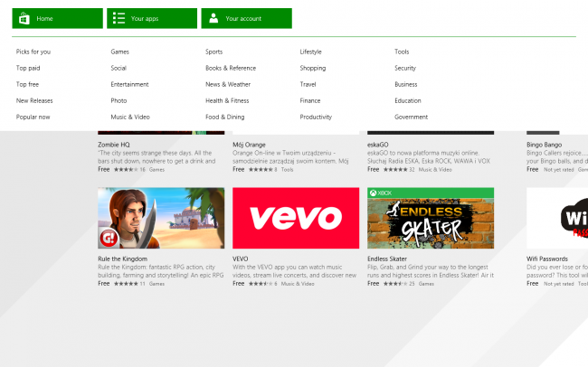Browse New Releases
588x367 pixels.
[34, 100]
